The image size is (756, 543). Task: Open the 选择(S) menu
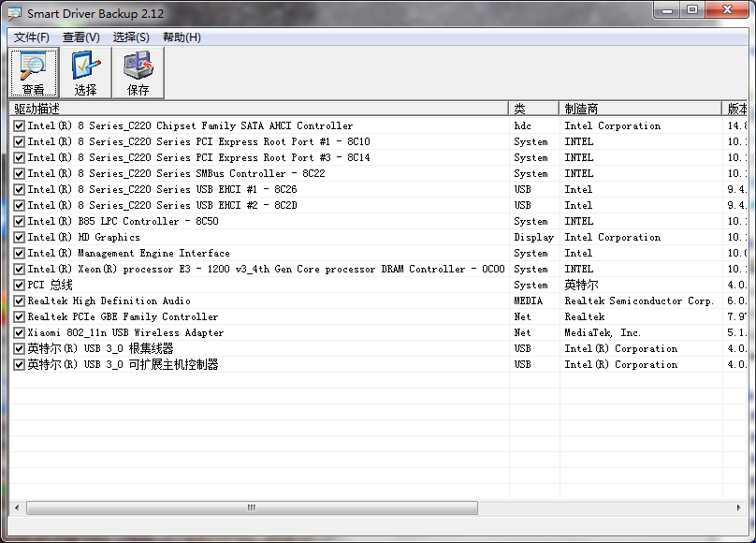pyautogui.click(x=131, y=37)
